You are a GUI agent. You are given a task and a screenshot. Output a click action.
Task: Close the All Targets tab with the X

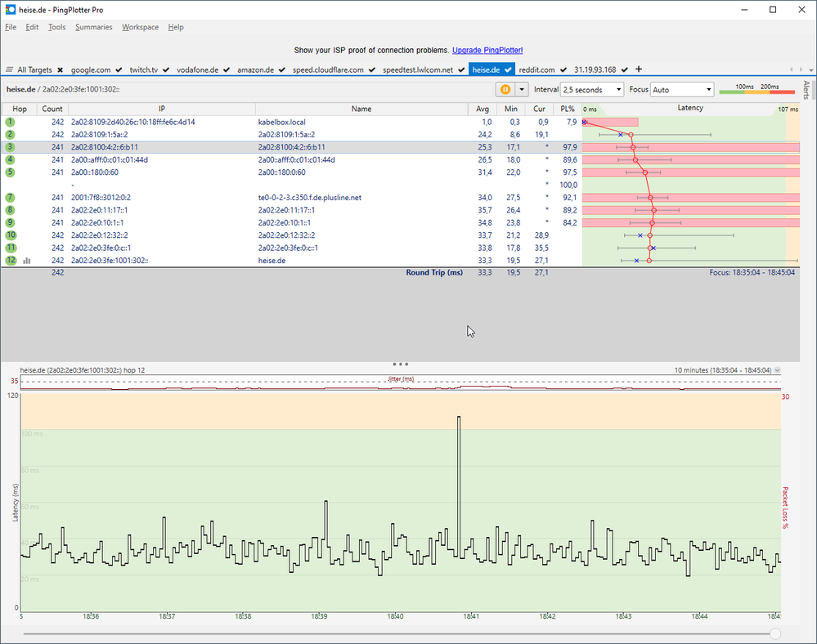click(x=60, y=70)
